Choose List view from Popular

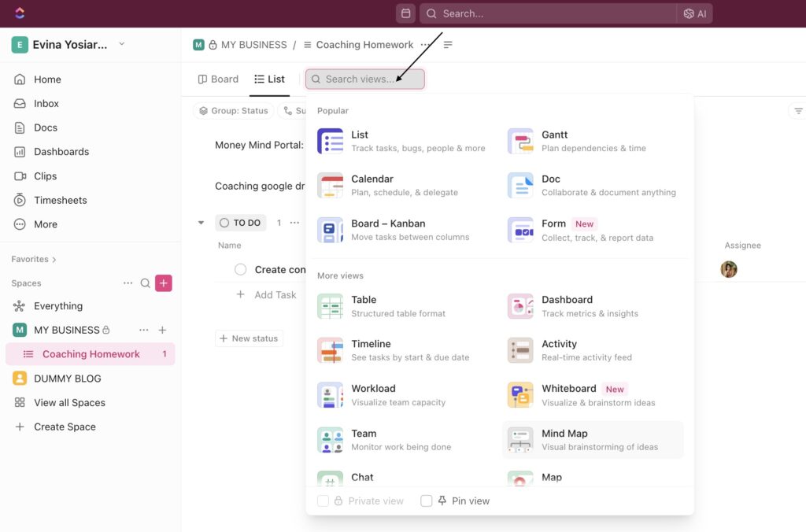coord(401,142)
